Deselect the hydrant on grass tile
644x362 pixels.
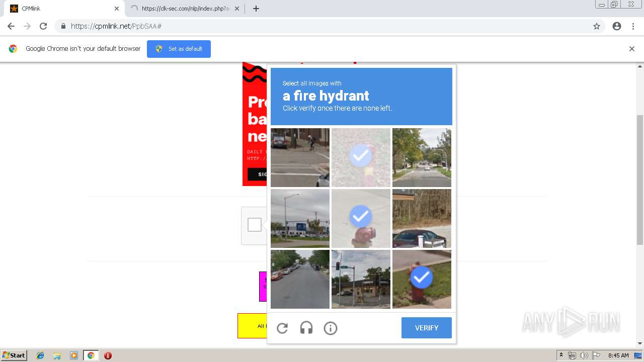422,279
